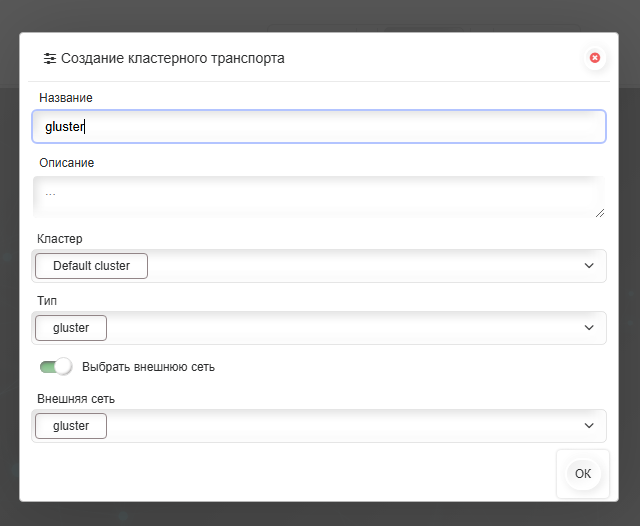640x526 pixels.
Task: Expand the Тип dropdown chevron
Action: [589, 328]
